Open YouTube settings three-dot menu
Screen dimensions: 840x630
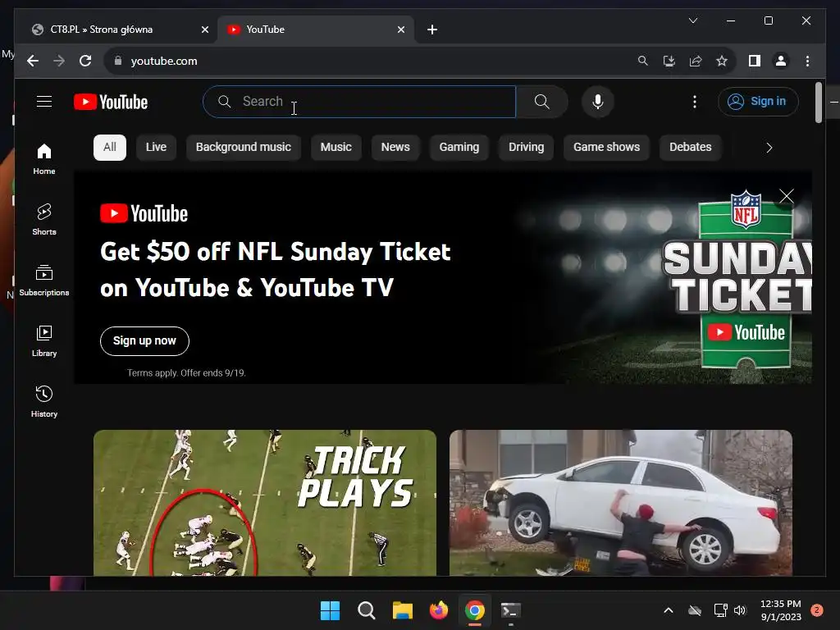pos(694,102)
